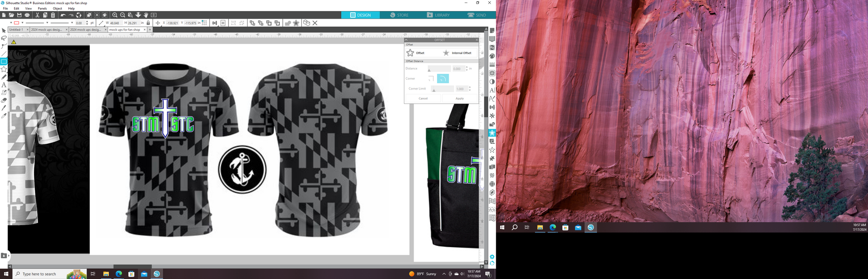
Task: Zoom out with the magnifier minus icon
Action: pyautogui.click(x=122, y=15)
